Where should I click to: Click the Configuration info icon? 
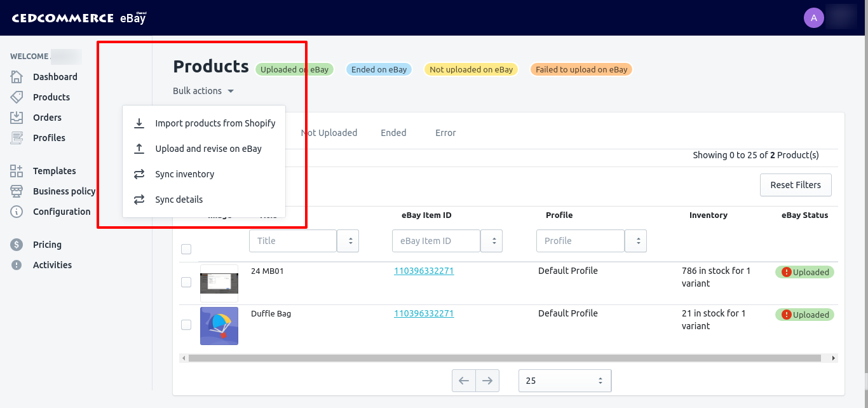pyautogui.click(x=17, y=212)
